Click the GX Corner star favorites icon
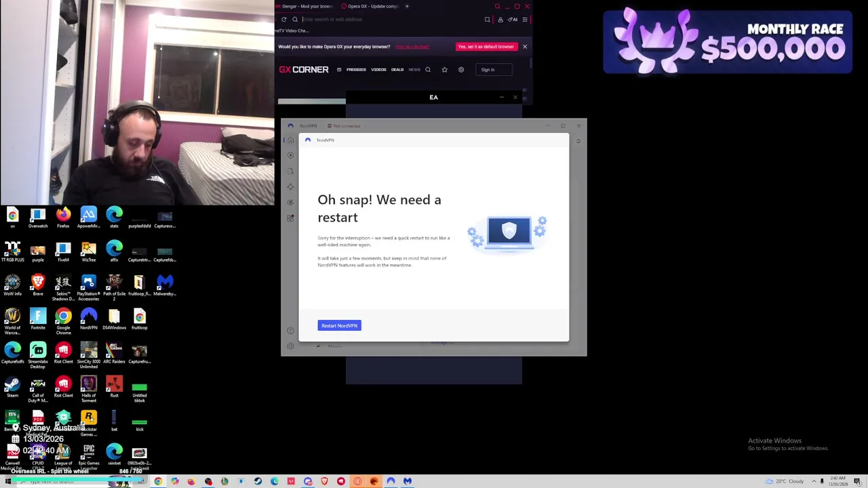Viewport: 868px width, 488px height. 445,70
